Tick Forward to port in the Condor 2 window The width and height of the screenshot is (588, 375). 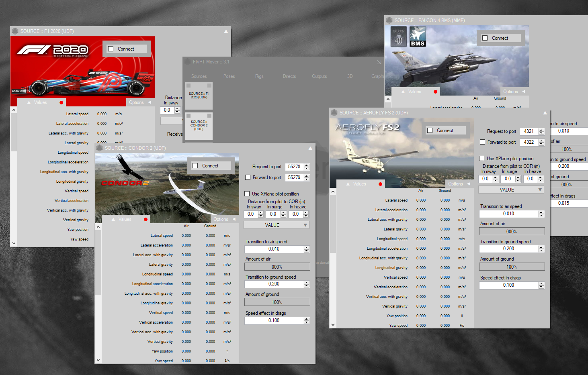coord(248,177)
